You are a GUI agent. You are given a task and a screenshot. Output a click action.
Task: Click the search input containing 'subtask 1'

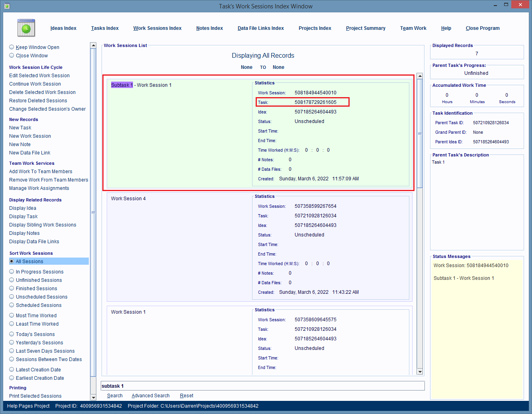[263, 386]
